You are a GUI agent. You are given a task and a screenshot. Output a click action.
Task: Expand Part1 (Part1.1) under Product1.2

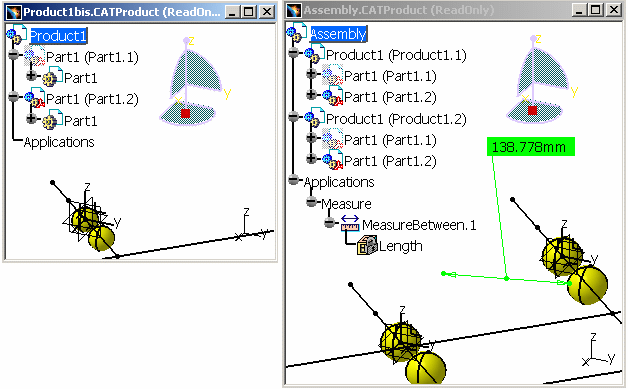311,137
